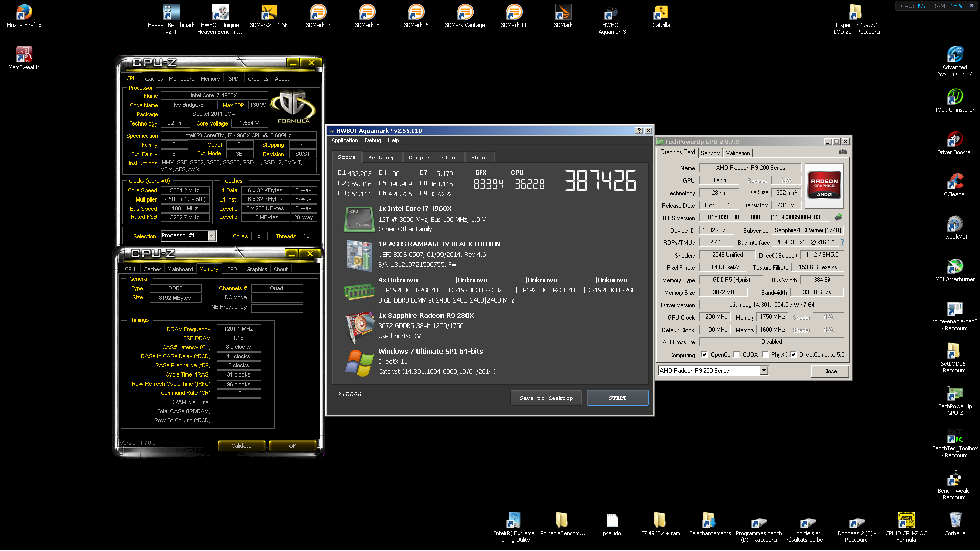Open 3DMark06 desktop shortcut
This screenshot has height=551, width=980.
tap(416, 16)
